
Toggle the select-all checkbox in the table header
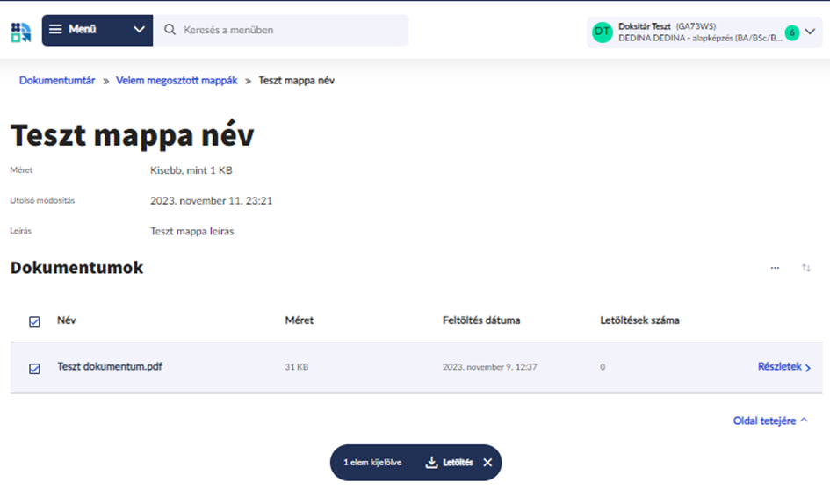[35, 321]
